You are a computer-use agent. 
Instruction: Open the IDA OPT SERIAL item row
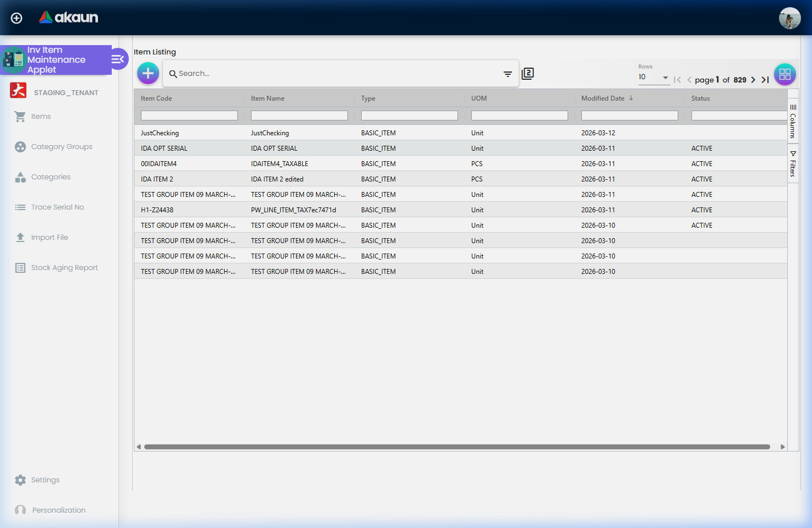click(164, 148)
